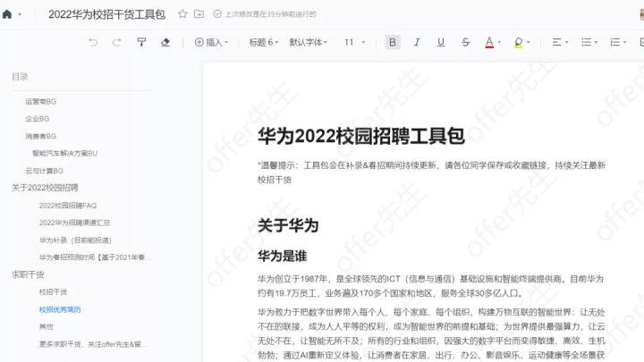Undo the last edit
The height and width of the screenshot is (362, 644).
click(x=93, y=42)
